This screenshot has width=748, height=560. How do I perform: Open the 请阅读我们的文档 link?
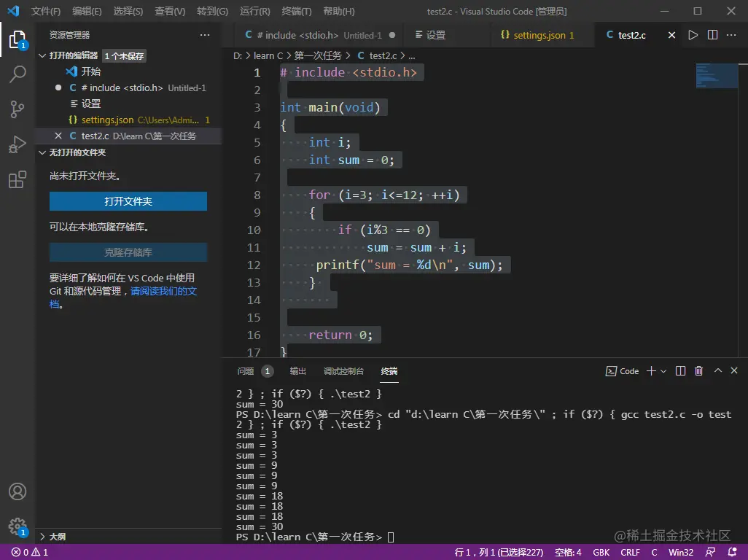(163, 291)
